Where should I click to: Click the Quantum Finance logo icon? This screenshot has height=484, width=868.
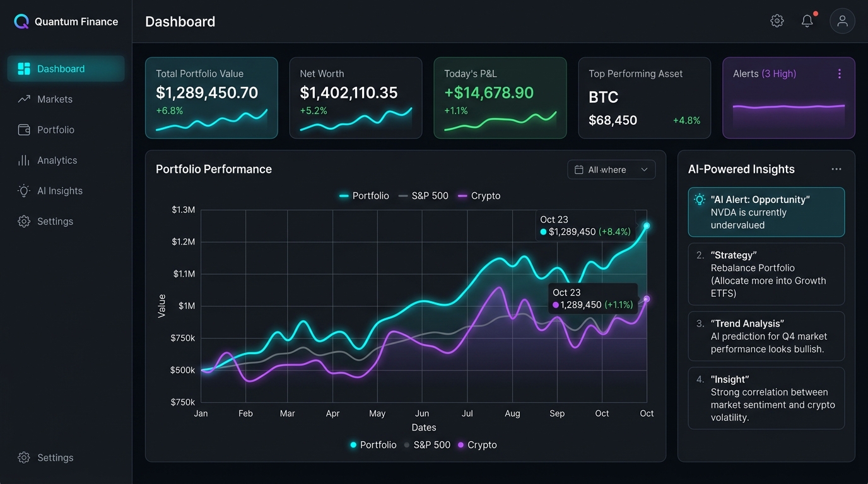coord(21,22)
